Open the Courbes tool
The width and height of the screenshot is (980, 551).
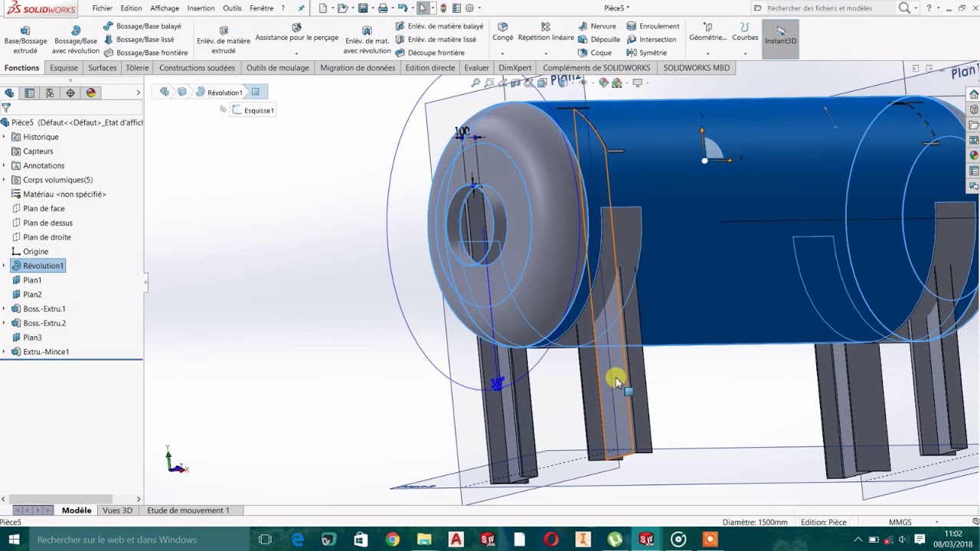tap(745, 32)
